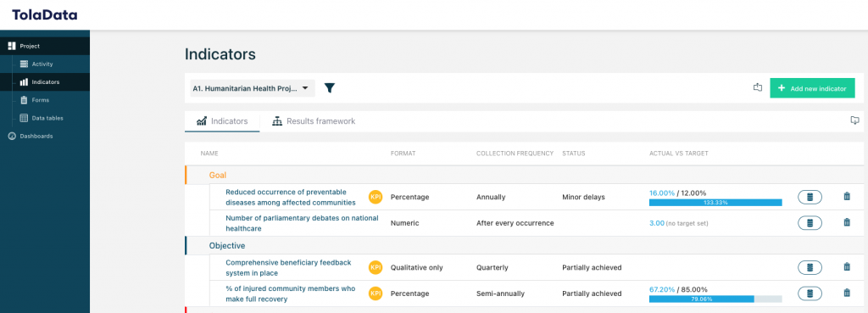
Task: Delete the Number of parliamentary debates indicator
Action: coord(847,223)
